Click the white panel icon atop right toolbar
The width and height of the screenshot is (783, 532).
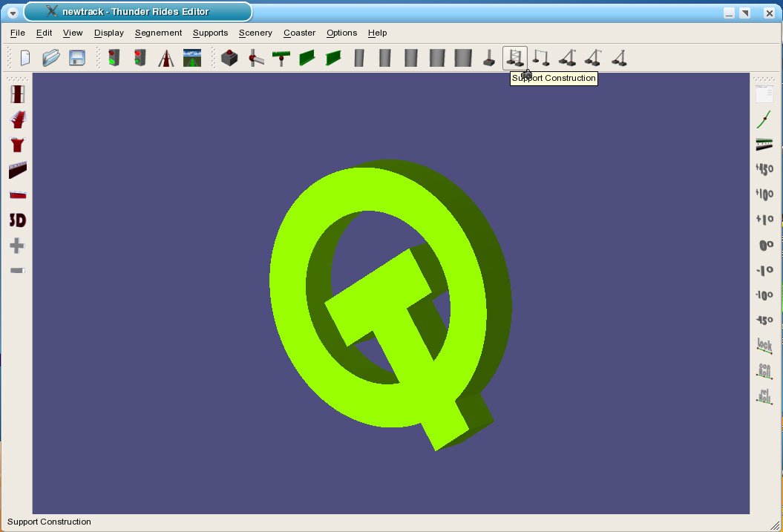tap(764, 94)
